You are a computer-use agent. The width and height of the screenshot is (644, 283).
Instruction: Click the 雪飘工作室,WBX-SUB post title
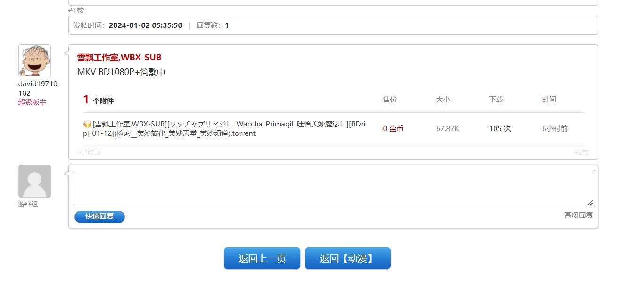tap(119, 57)
